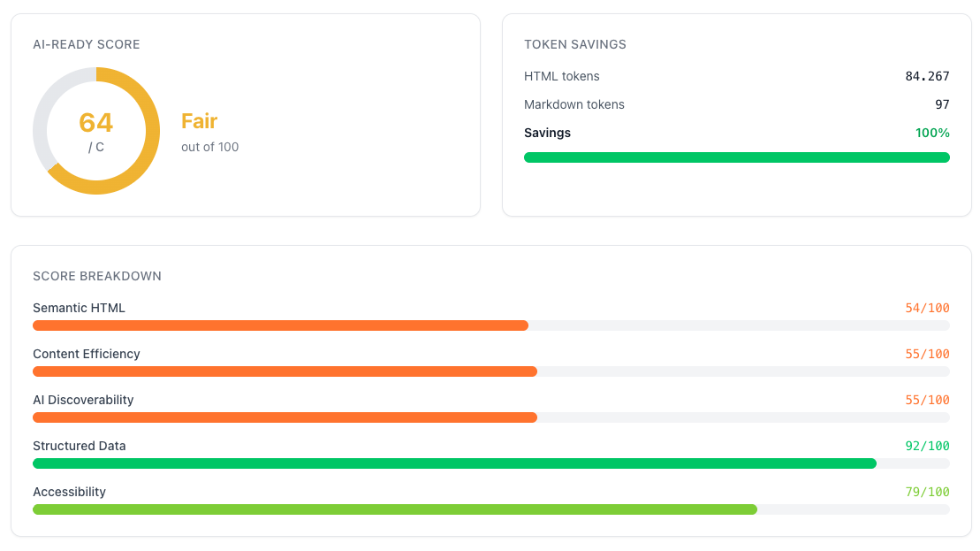The height and width of the screenshot is (551, 980).
Task: Click the 79/100 Accessibility score
Action: pyautogui.click(x=928, y=492)
